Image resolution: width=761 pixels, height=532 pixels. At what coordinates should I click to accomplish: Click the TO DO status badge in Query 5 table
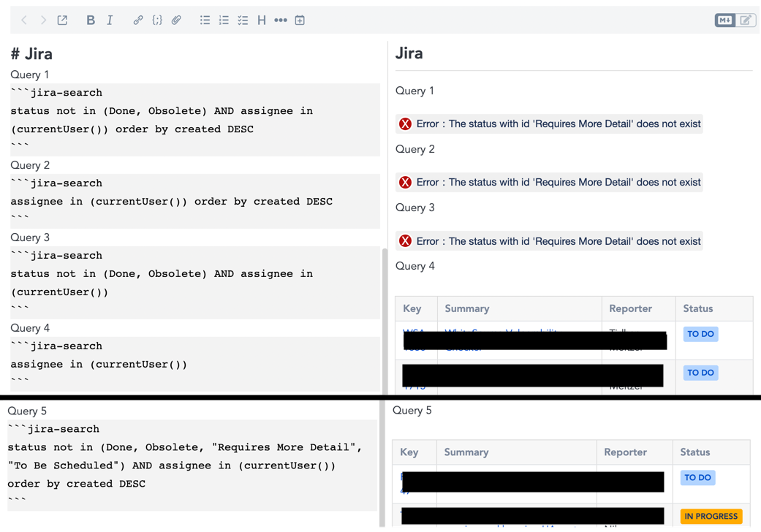(x=697, y=477)
